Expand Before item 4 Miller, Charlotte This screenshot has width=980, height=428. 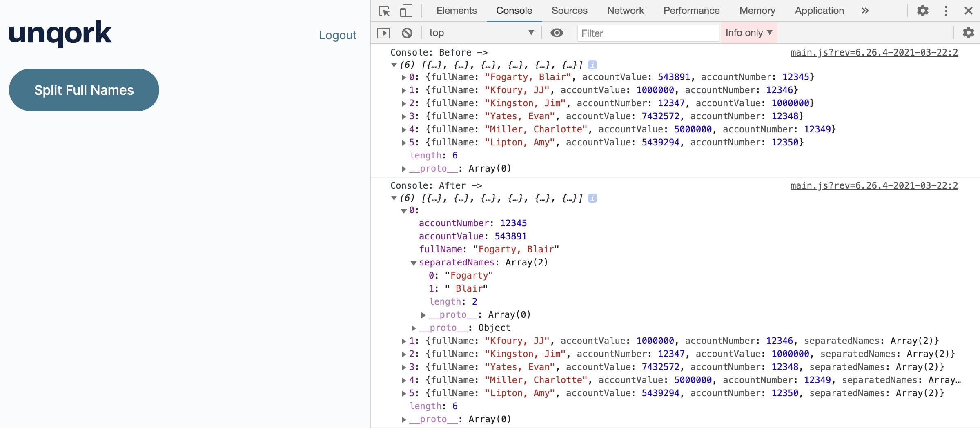(x=403, y=129)
